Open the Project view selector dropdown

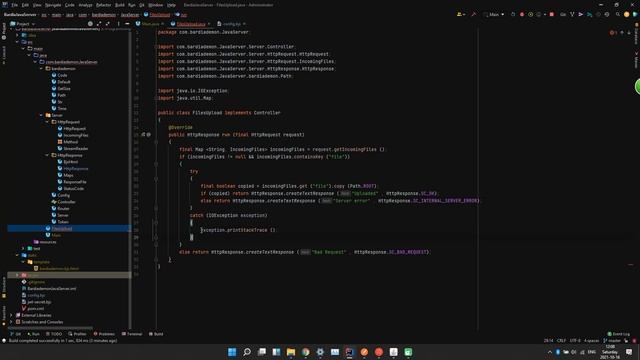coord(22,24)
